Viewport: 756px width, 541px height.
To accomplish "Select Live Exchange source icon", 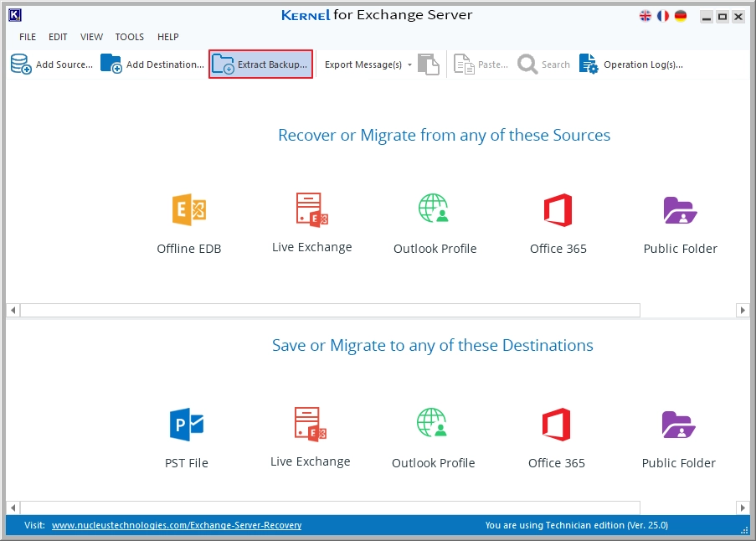I will click(x=312, y=209).
